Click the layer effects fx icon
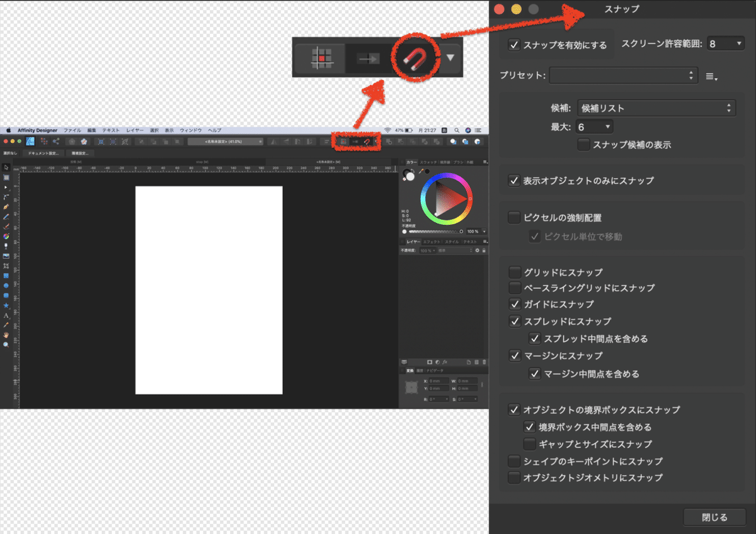 point(445,362)
